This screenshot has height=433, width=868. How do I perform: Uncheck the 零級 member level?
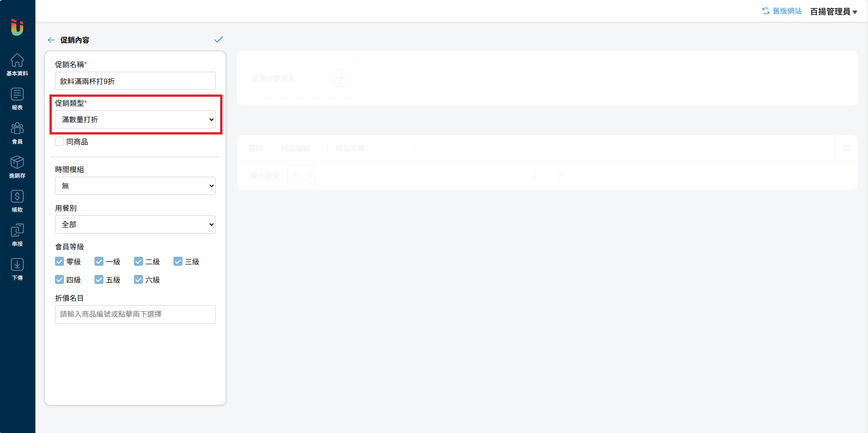pyautogui.click(x=59, y=261)
